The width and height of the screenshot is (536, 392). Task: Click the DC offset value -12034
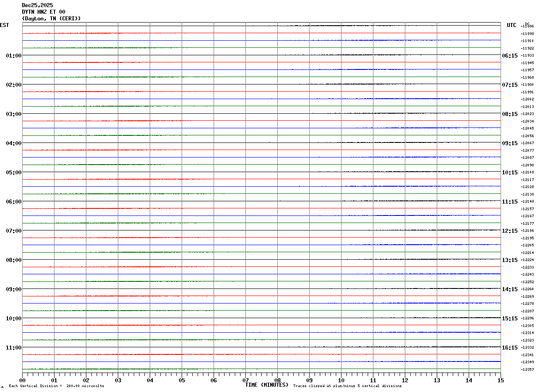click(527, 121)
